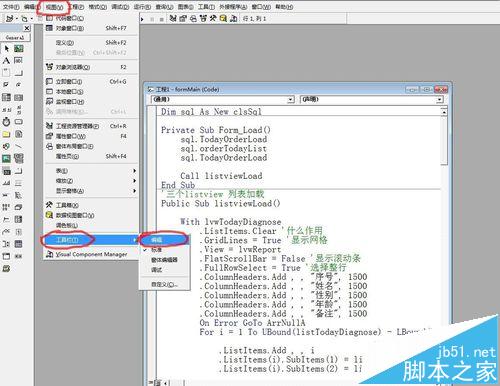This screenshot has height=386, width=500.
Task: Choose 定义(D) Shift+F2 menu entry
Action: point(91,43)
